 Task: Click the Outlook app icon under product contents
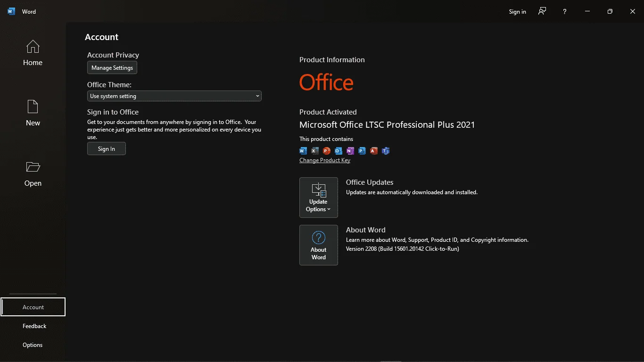tap(339, 151)
